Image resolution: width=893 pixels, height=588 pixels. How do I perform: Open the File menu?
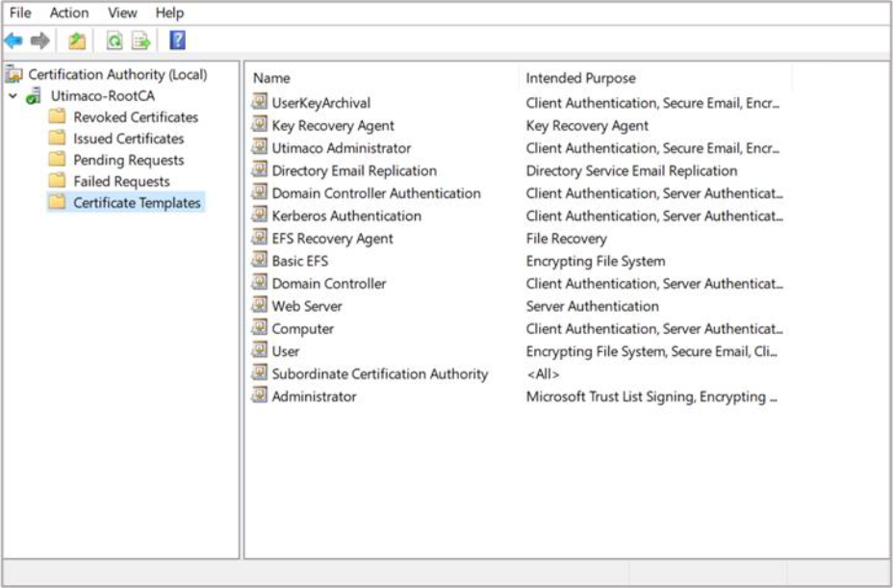click(20, 13)
